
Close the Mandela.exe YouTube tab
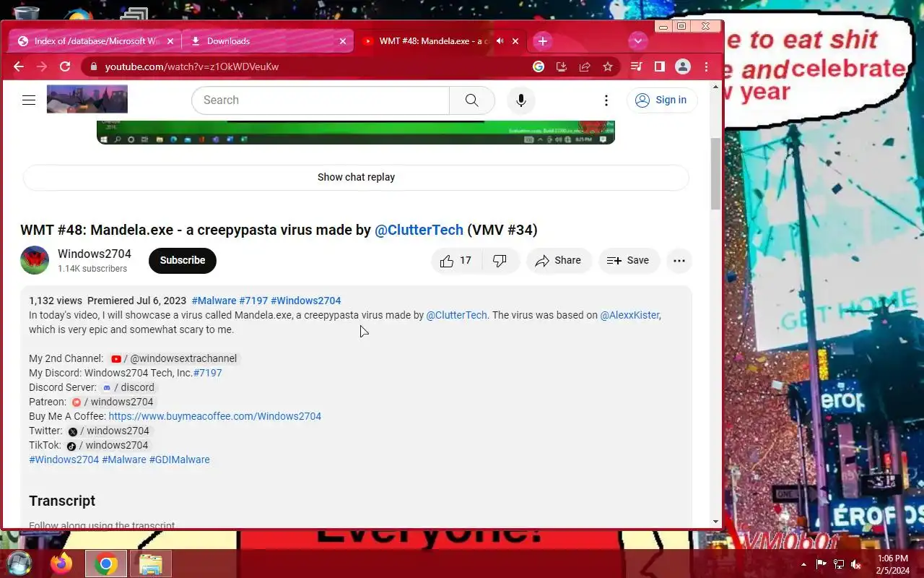[515, 41]
